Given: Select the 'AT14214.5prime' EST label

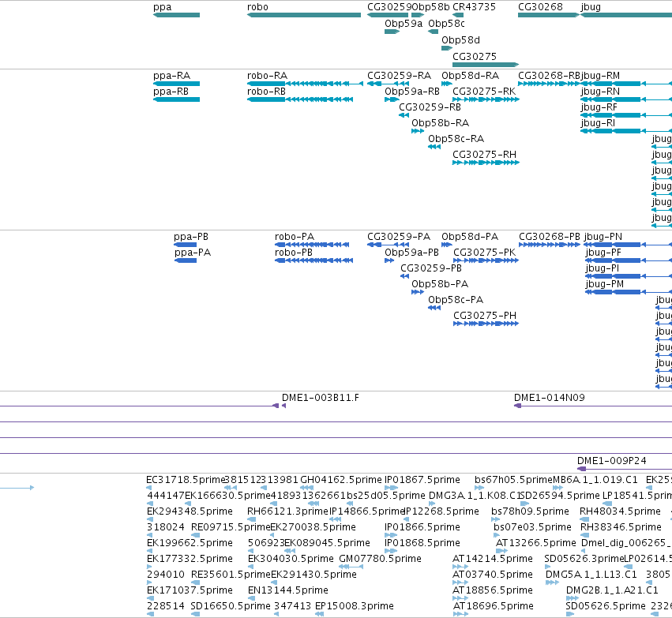Looking at the screenshot, I should click(x=493, y=559).
